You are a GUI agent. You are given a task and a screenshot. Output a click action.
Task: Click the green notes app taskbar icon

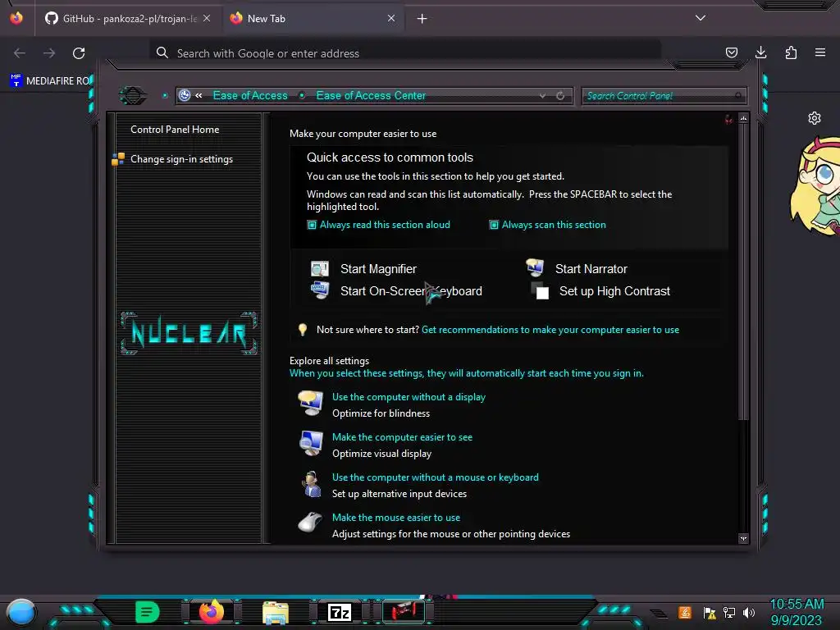[147, 612]
